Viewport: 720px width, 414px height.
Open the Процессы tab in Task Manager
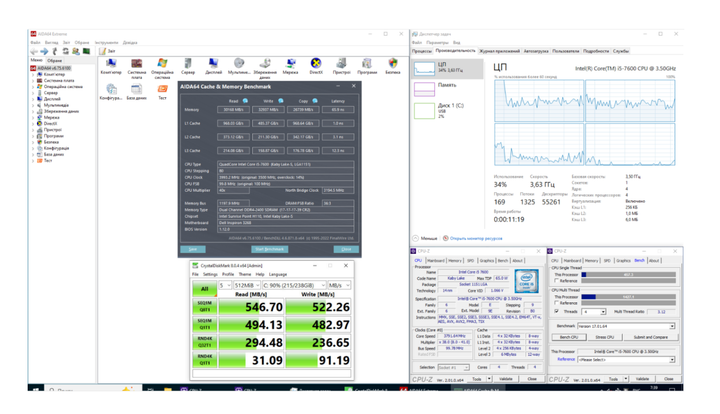(422, 51)
